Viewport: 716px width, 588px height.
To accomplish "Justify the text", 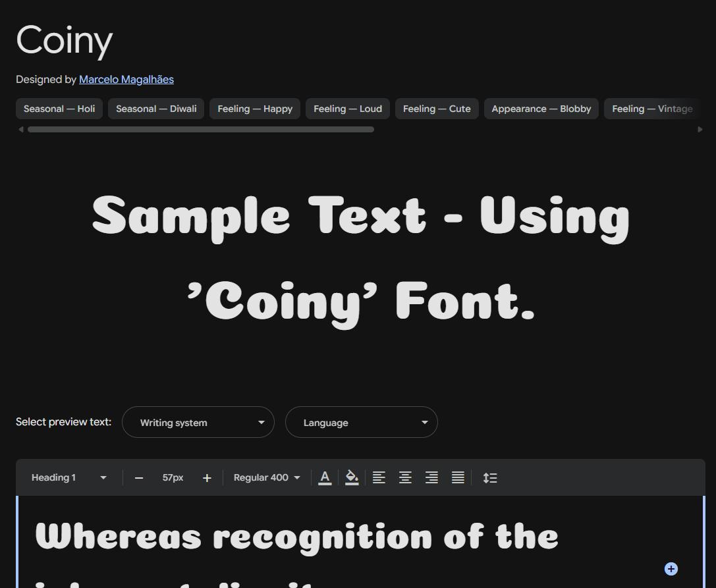I will tap(458, 477).
